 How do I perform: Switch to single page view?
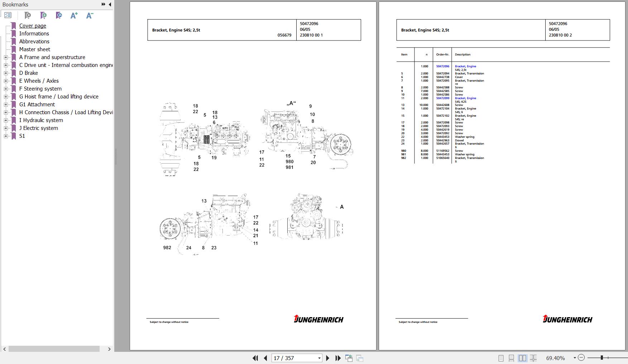[501, 358]
